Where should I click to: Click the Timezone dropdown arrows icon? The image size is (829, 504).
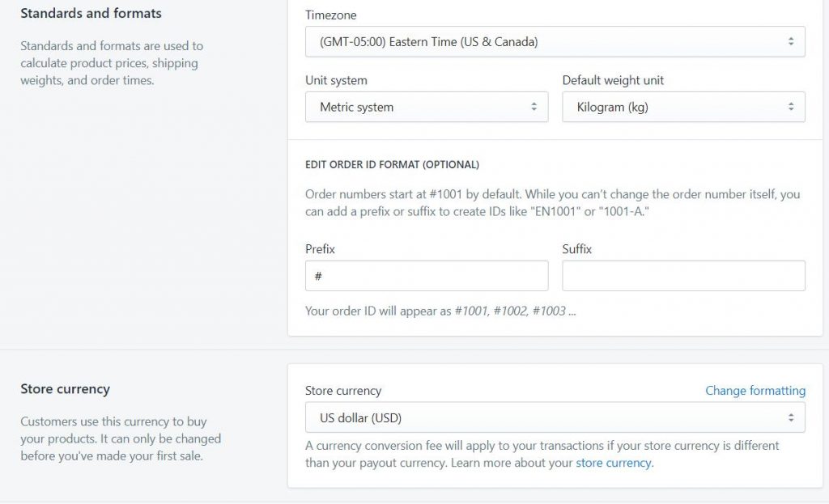click(790, 41)
